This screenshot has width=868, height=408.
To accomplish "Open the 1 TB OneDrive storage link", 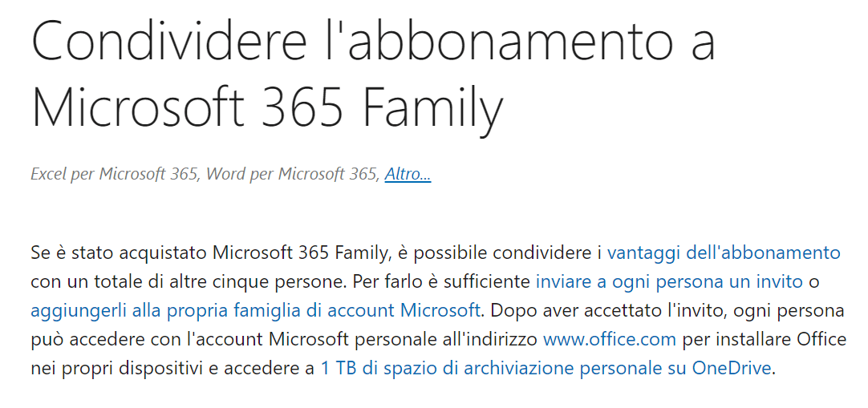I will tap(546, 369).
